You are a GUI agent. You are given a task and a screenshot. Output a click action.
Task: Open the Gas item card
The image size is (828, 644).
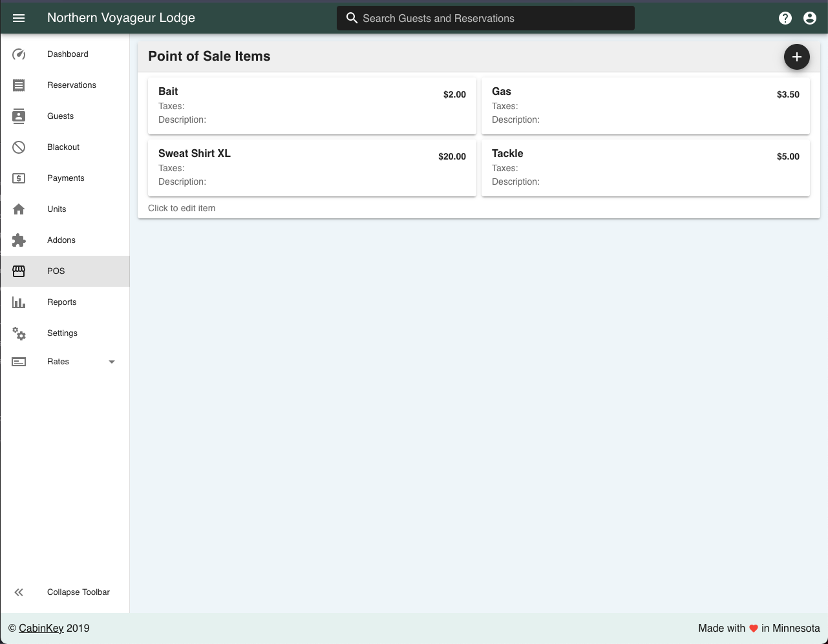pos(645,106)
